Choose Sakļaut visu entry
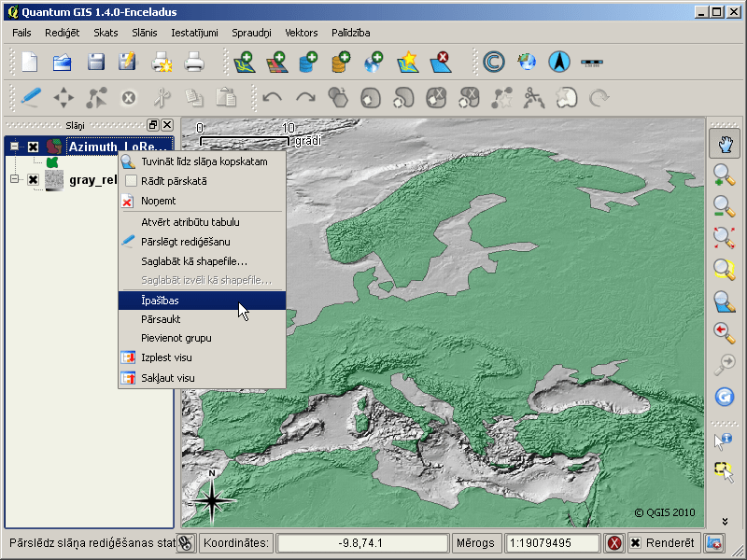 pyautogui.click(x=202, y=378)
